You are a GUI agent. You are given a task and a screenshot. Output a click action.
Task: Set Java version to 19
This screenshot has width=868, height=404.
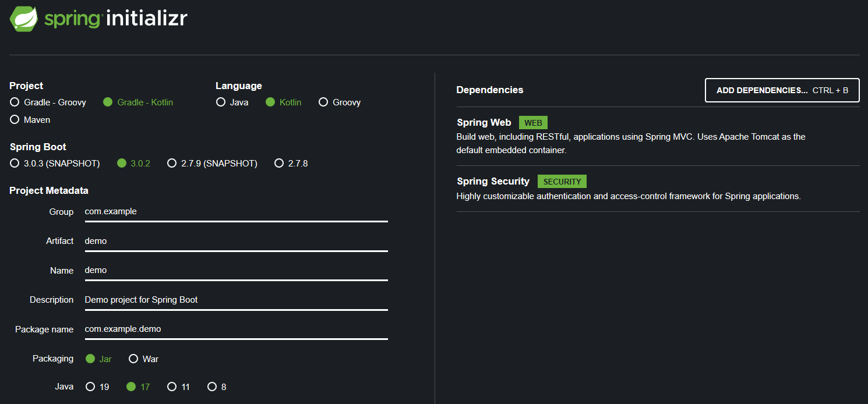[x=90, y=387]
